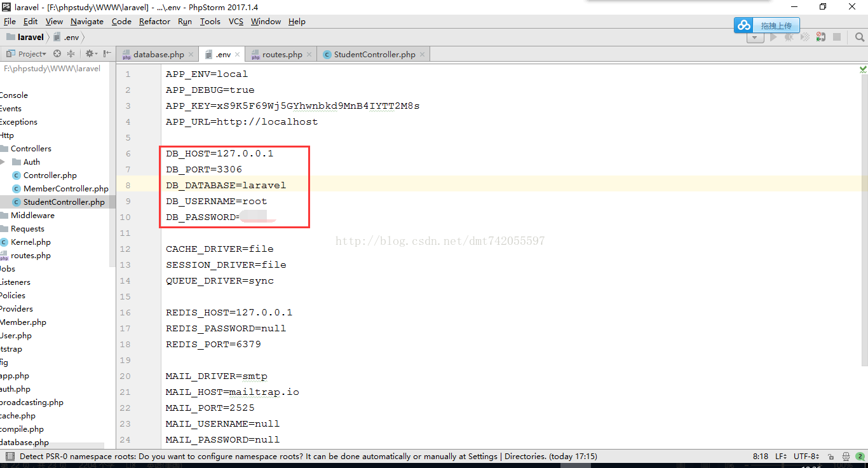Click the MAIL_HOST=mailtrap.io line
This screenshot has width=868, height=468.
point(233,392)
